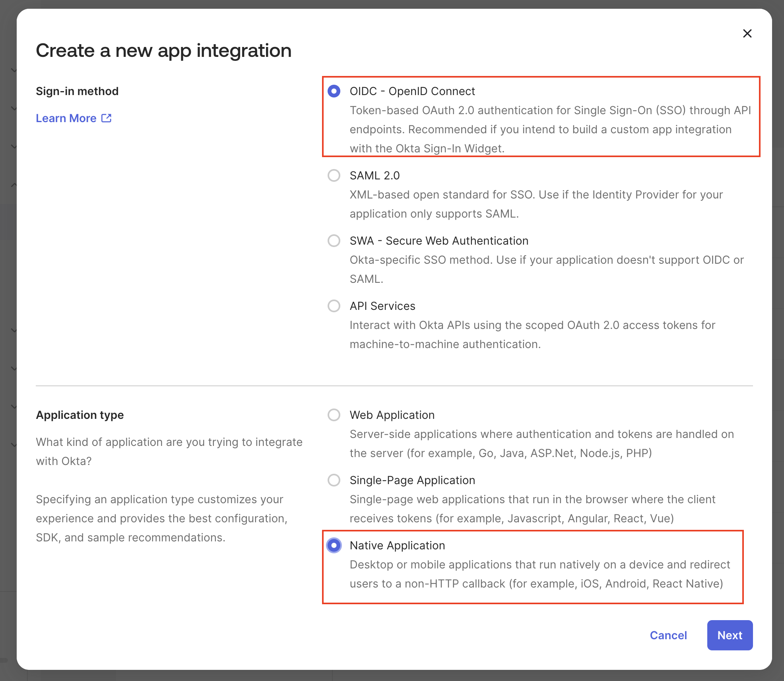This screenshot has height=681, width=784.
Task: Click the Next button
Action: (x=730, y=635)
